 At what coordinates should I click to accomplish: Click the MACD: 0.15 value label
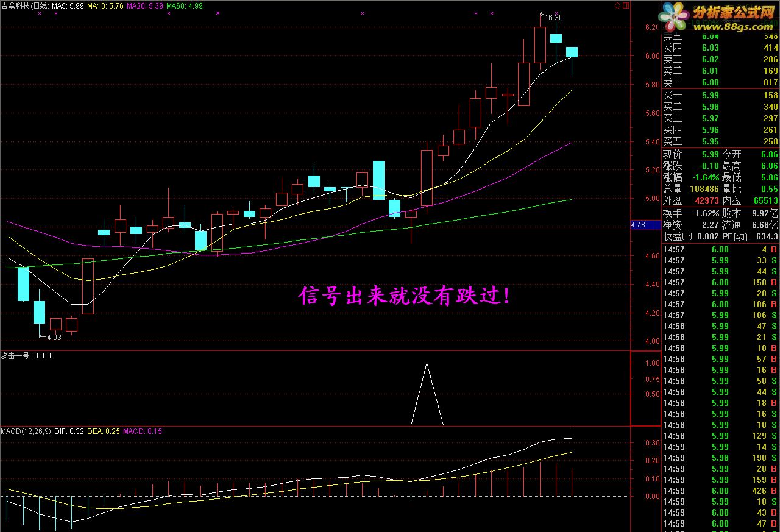click(x=143, y=431)
